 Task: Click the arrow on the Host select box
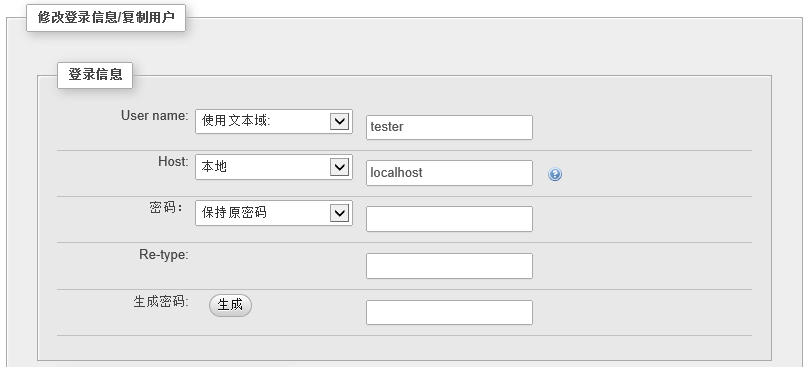tap(339, 167)
